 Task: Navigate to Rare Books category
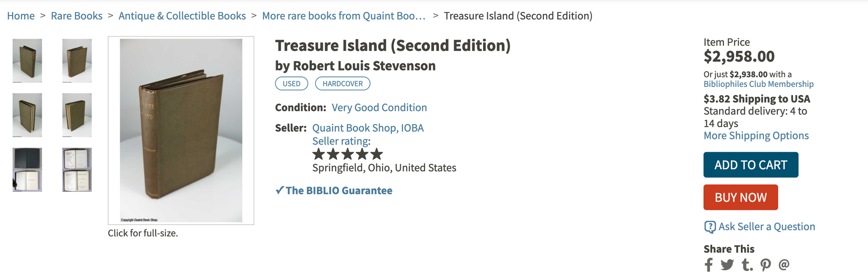click(x=76, y=16)
